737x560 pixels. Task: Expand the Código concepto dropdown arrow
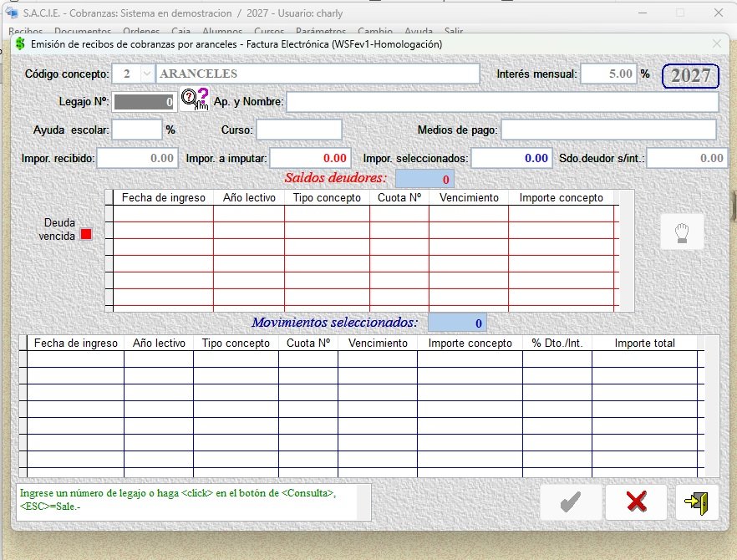pyautogui.click(x=147, y=74)
